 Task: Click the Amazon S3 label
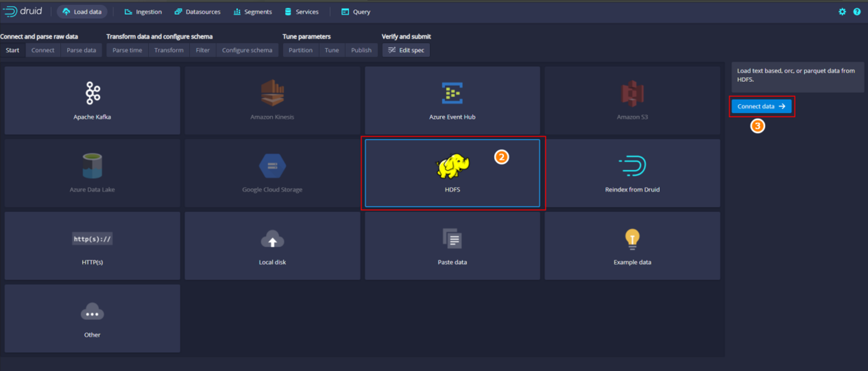(632, 117)
